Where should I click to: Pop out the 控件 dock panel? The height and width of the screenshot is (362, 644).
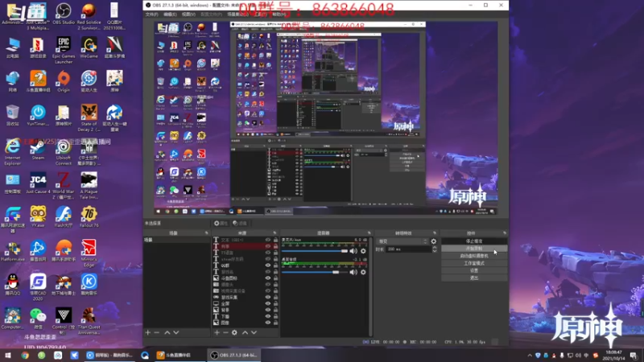(x=505, y=233)
